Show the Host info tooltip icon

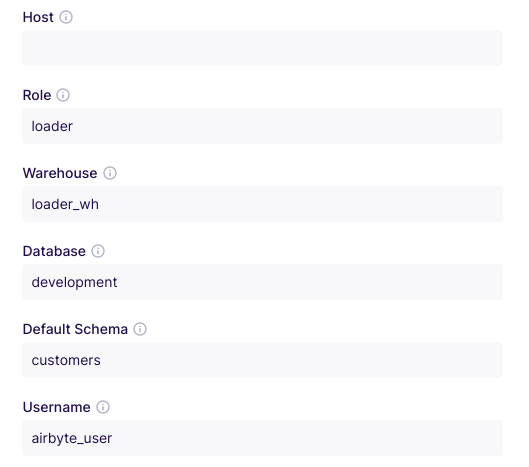pyautogui.click(x=66, y=17)
